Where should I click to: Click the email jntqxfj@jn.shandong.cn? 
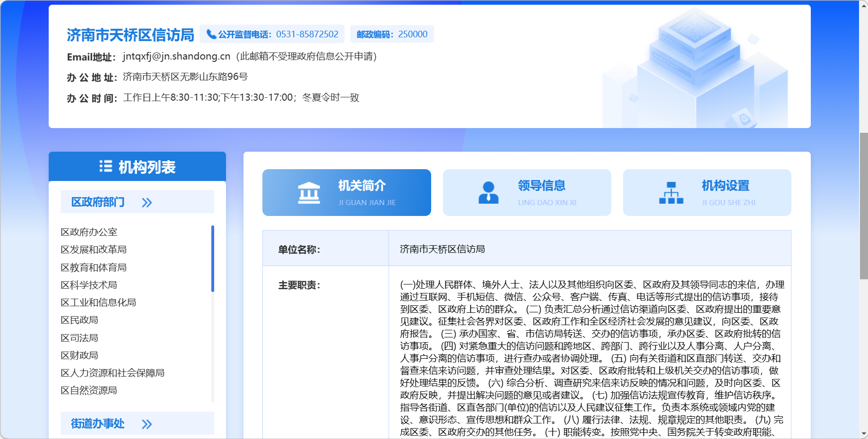pos(177,56)
